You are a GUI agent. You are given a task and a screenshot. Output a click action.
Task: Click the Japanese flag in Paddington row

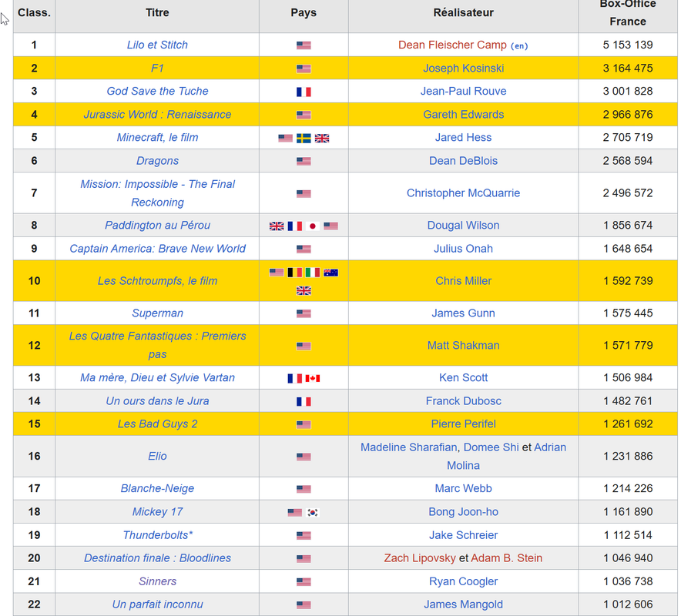pos(313,226)
